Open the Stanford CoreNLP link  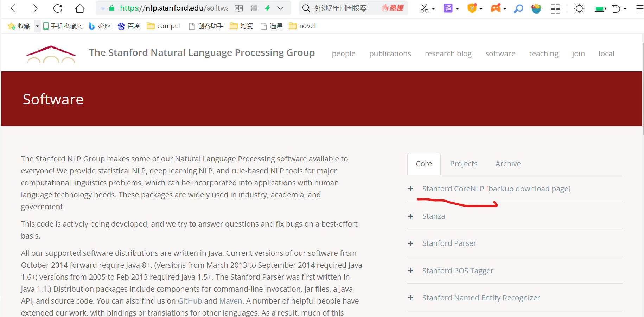click(x=453, y=189)
